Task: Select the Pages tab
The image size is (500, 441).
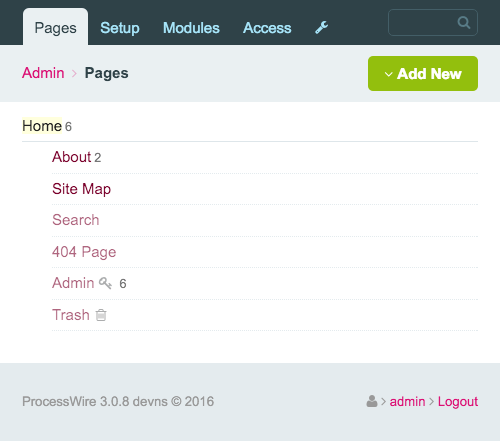Action: [55, 27]
